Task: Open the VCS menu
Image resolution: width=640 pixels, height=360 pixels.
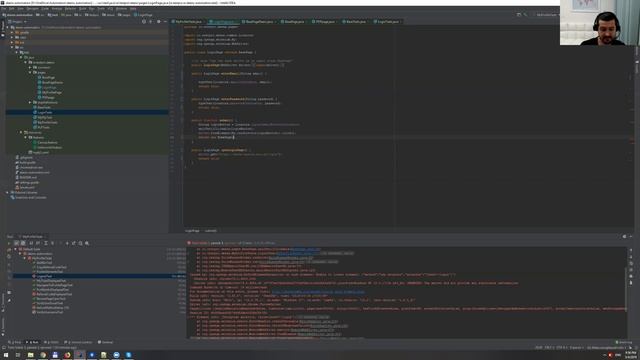Action: tap(110, 9)
